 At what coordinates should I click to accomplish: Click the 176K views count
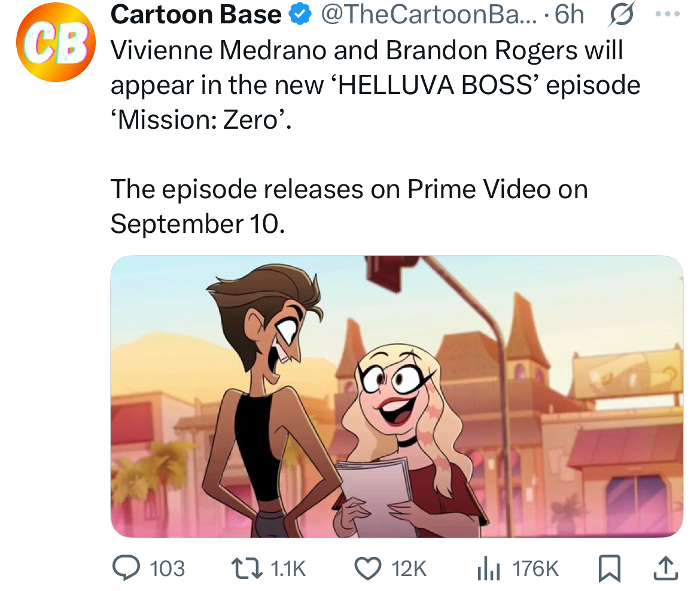click(535, 569)
